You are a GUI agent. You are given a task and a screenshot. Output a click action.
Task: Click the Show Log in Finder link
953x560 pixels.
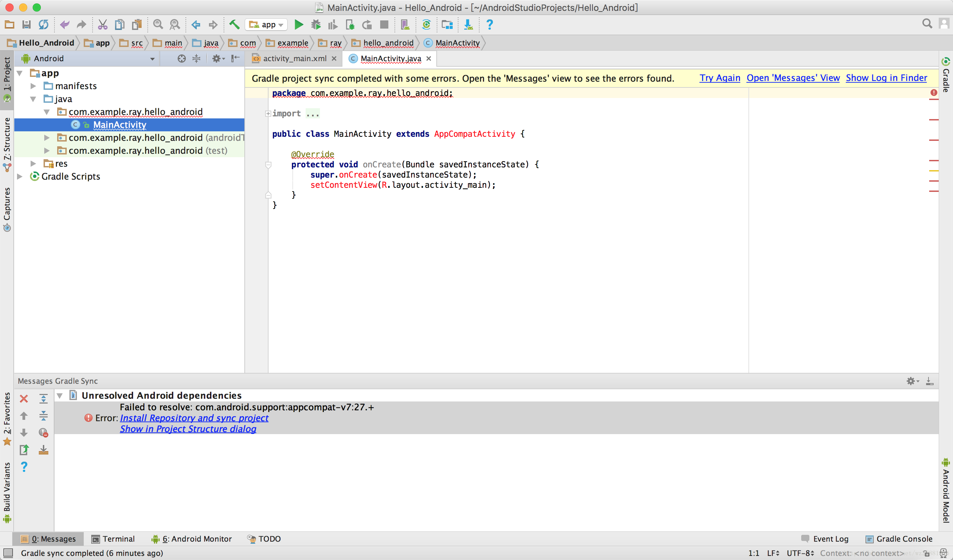click(x=886, y=78)
